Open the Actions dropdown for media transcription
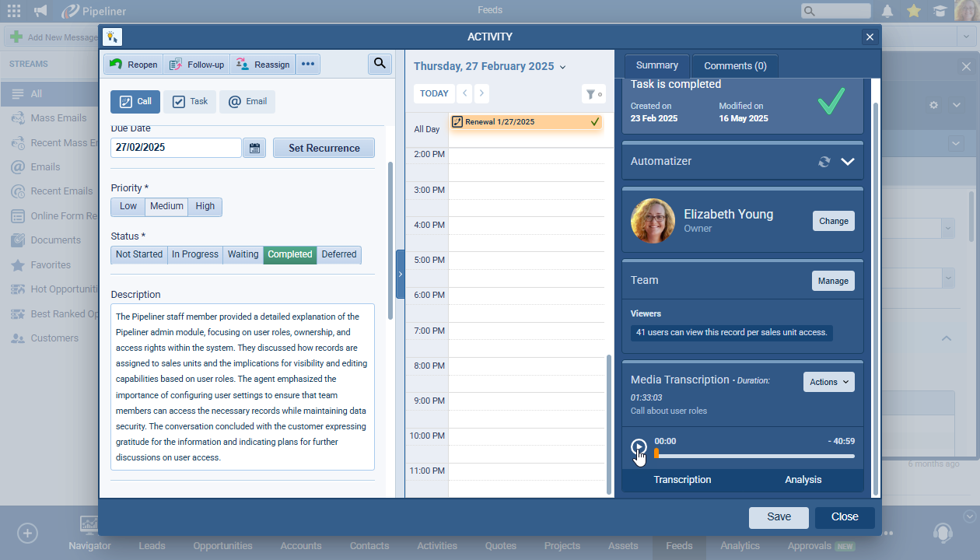 828,382
